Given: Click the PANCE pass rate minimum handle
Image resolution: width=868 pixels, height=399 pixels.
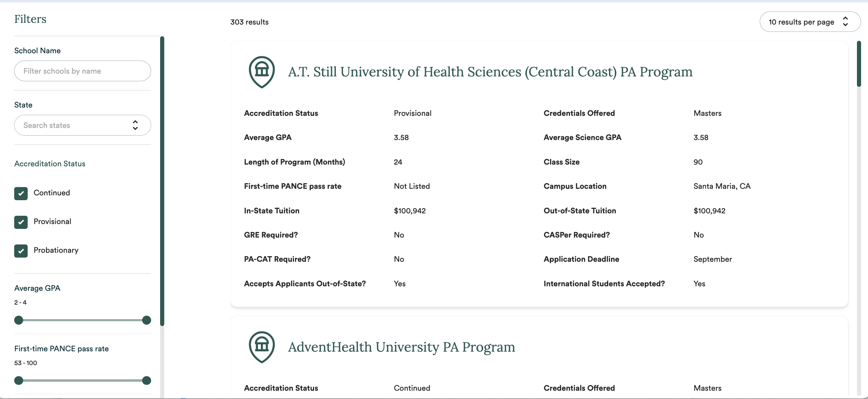Looking at the screenshot, I should point(19,380).
